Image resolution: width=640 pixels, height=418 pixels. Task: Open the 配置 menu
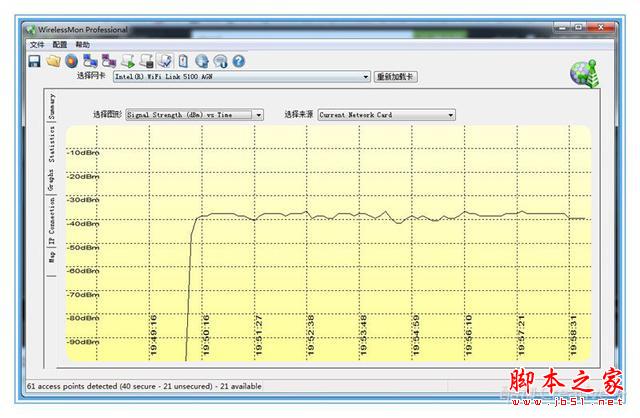coord(60,44)
